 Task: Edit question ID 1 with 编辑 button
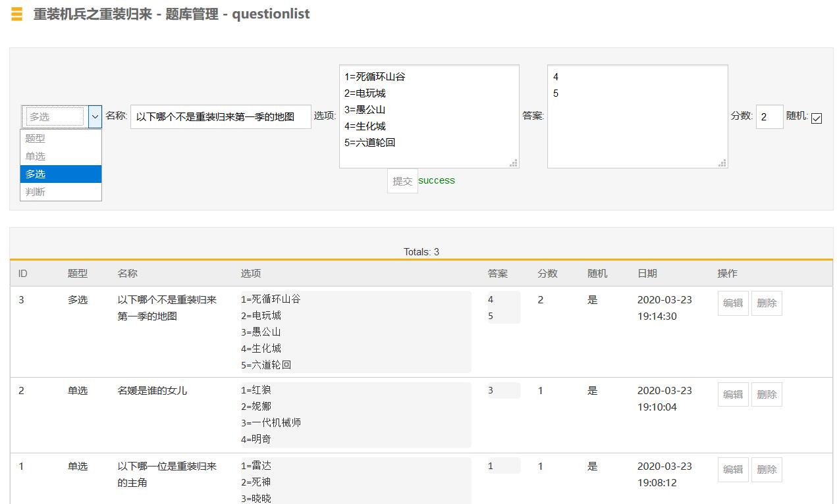click(733, 469)
